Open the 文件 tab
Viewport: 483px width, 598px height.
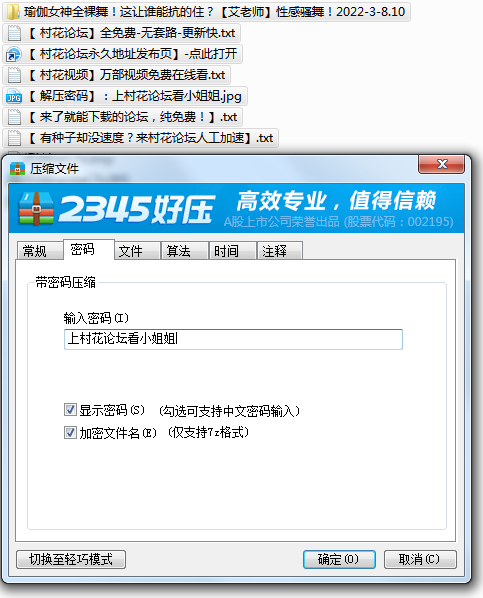[137, 251]
